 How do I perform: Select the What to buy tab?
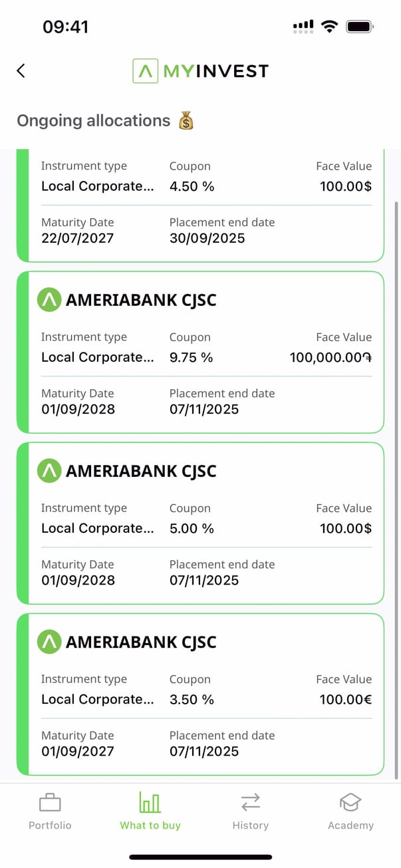point(150,811)
